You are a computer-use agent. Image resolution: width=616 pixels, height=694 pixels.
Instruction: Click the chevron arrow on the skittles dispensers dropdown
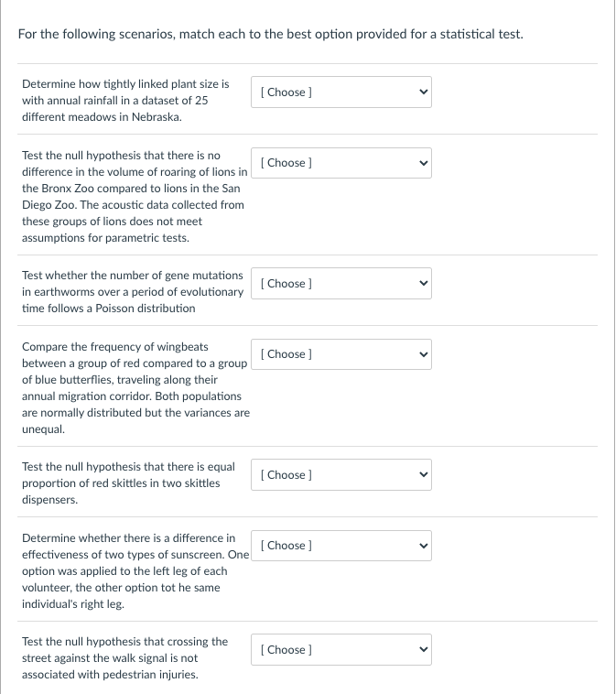[424, 474]
